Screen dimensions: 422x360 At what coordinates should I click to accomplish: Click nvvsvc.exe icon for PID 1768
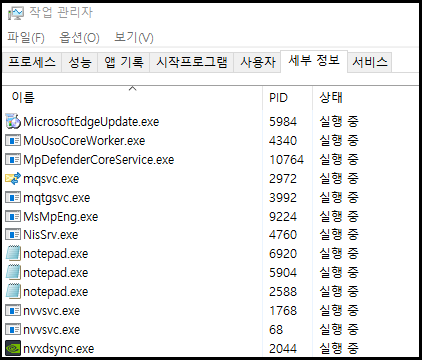13,311
